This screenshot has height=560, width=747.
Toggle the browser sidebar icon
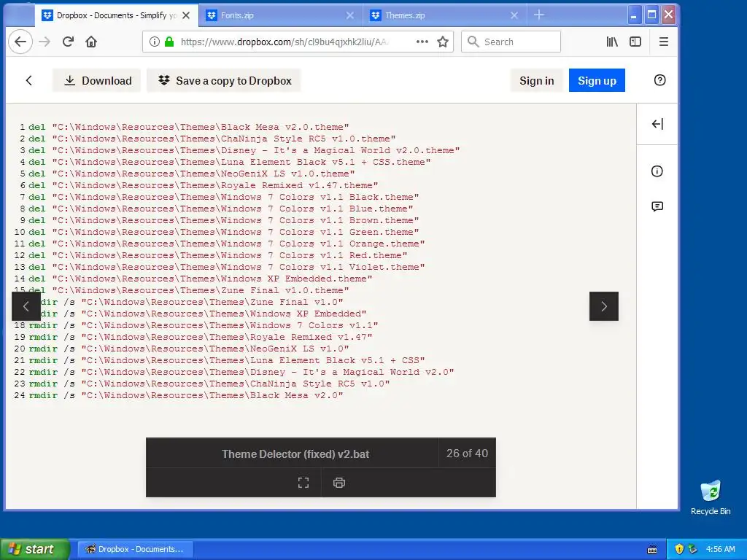pos(635,42)
